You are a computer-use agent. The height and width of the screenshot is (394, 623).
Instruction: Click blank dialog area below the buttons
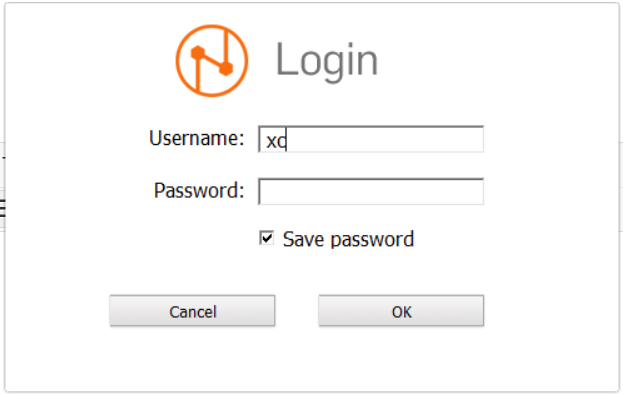click(x=312, y=359)
